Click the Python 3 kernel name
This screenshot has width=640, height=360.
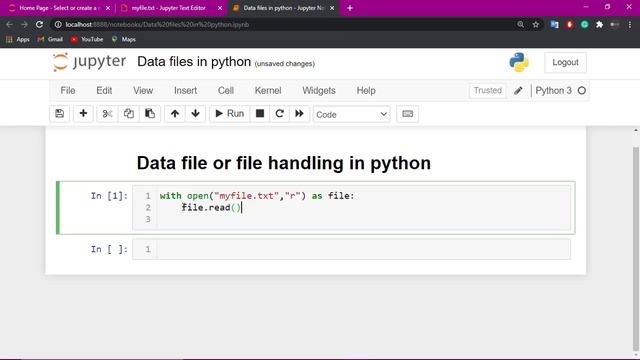[x=553, y=91]
